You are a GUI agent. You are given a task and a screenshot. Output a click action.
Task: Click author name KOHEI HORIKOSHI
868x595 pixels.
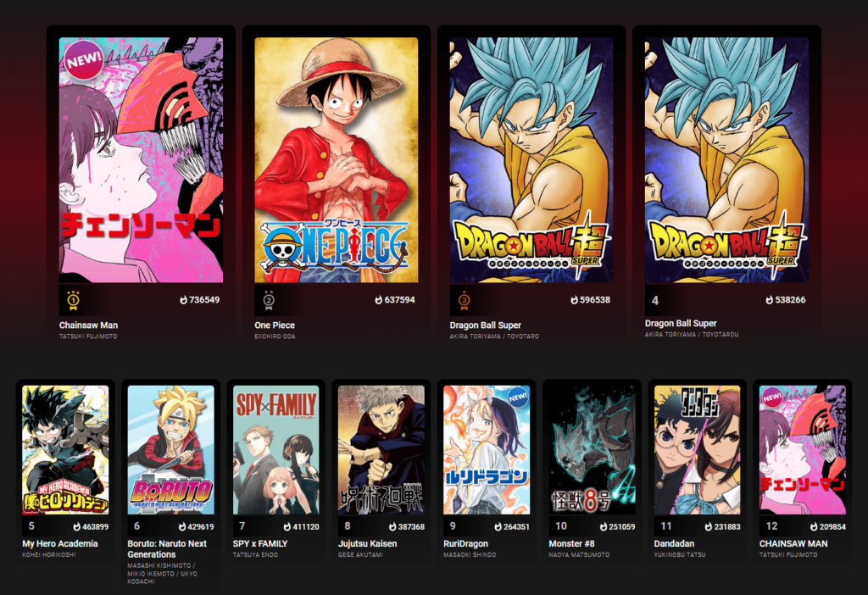pyautogui.click(x=48, y=554)
